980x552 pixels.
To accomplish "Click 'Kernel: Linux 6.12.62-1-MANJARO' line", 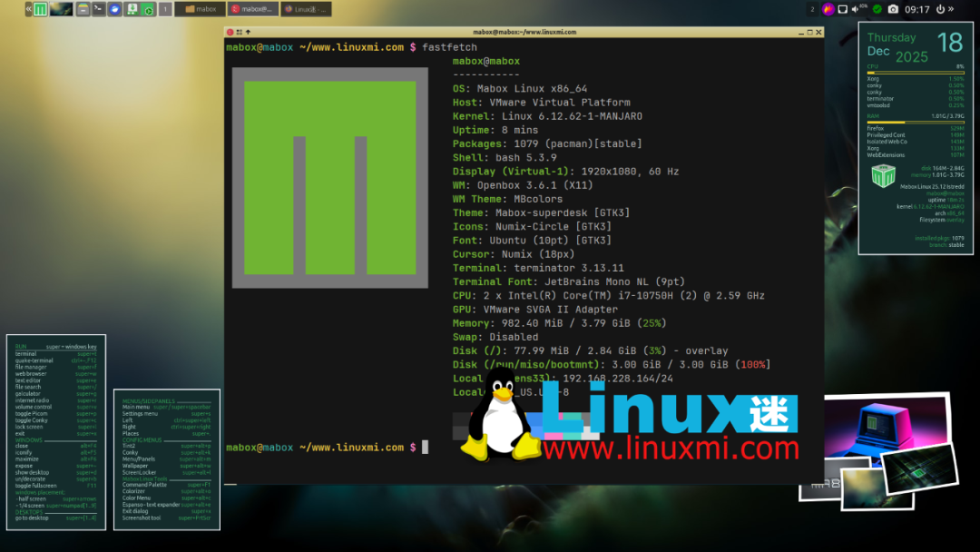I will pos(547,116).
